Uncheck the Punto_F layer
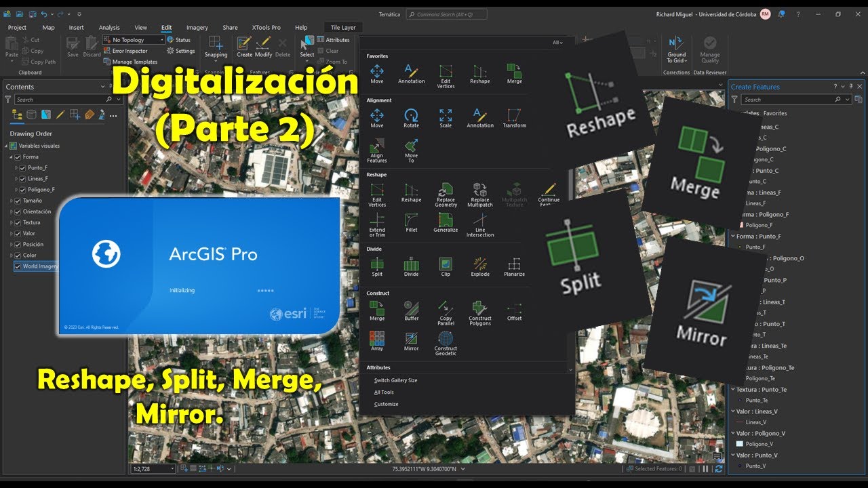 pos(23,167)
